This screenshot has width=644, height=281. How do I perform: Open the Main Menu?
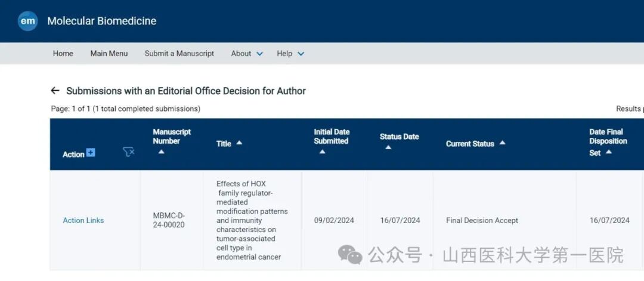point(109,54)
